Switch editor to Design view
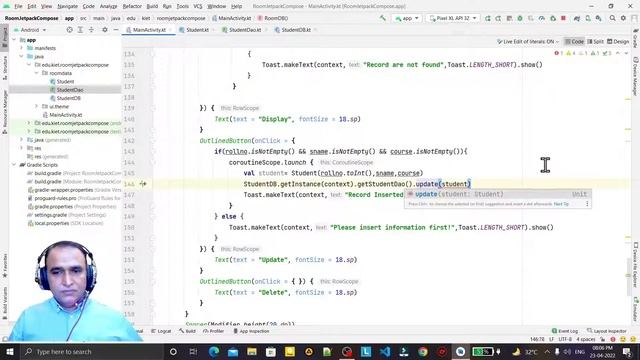Viewport: 640px width, 360px height. coord(618,42)
